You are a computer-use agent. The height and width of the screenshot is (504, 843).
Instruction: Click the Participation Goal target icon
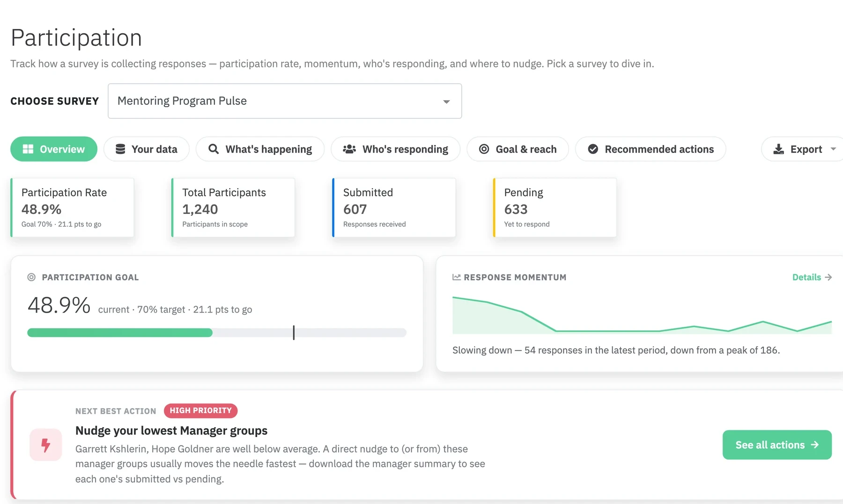tap(31, 277)
